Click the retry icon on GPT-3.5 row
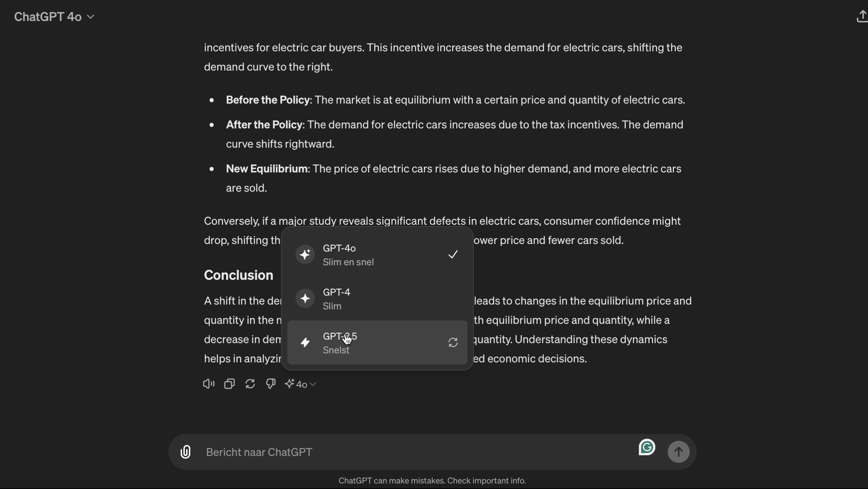The image size is (868, 489). 453,343
